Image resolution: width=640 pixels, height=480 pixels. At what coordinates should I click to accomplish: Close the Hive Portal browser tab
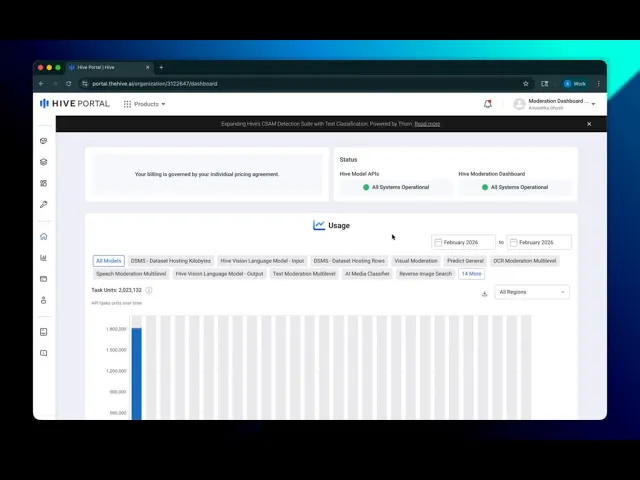[147, 67]
